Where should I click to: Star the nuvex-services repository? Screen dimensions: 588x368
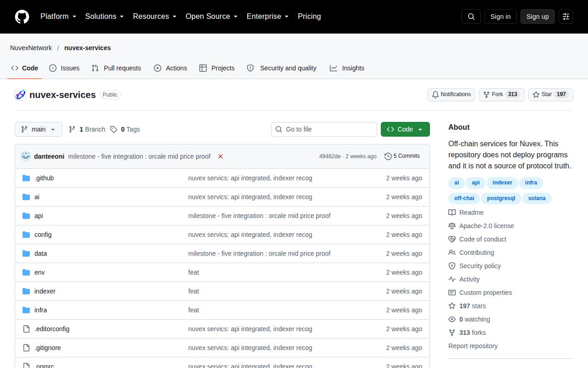551,95
